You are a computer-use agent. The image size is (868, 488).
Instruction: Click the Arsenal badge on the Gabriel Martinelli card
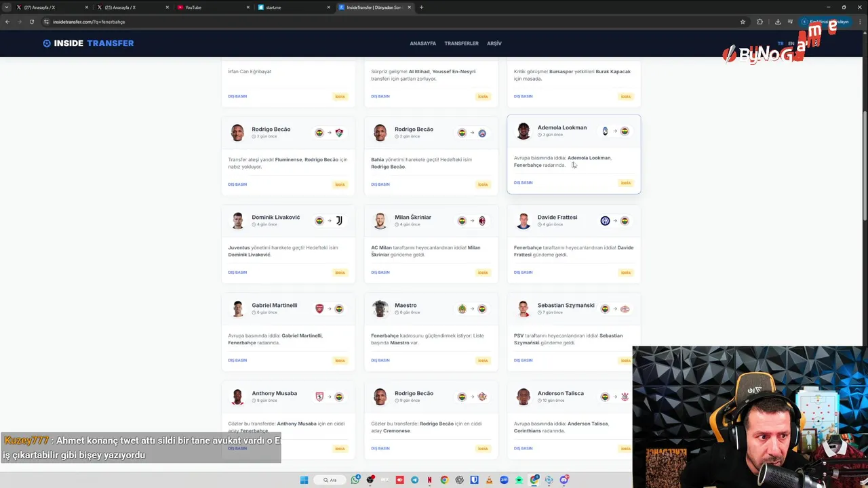click(x=319, y=308)
